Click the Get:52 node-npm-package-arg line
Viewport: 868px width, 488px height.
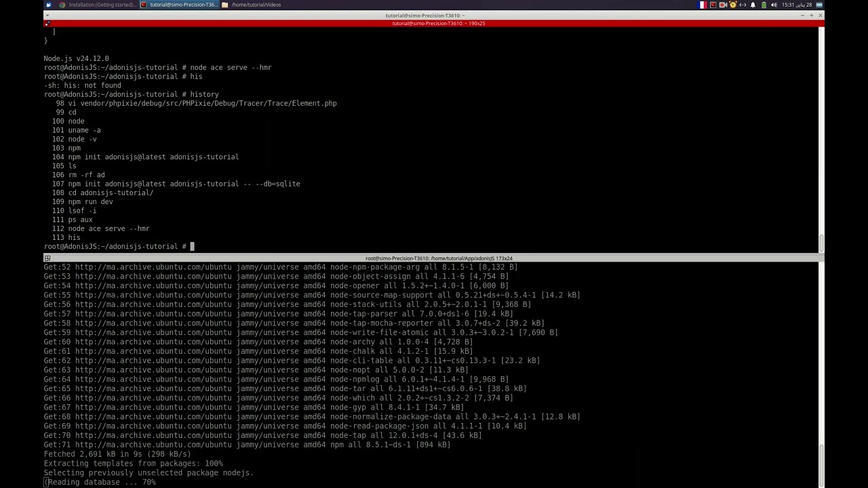pos(281,267)
